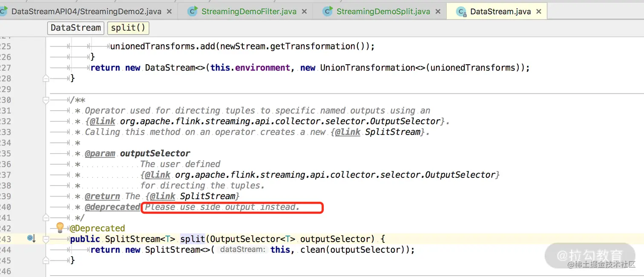
Task: Close the DataStream.java tab
Action: 539,11
